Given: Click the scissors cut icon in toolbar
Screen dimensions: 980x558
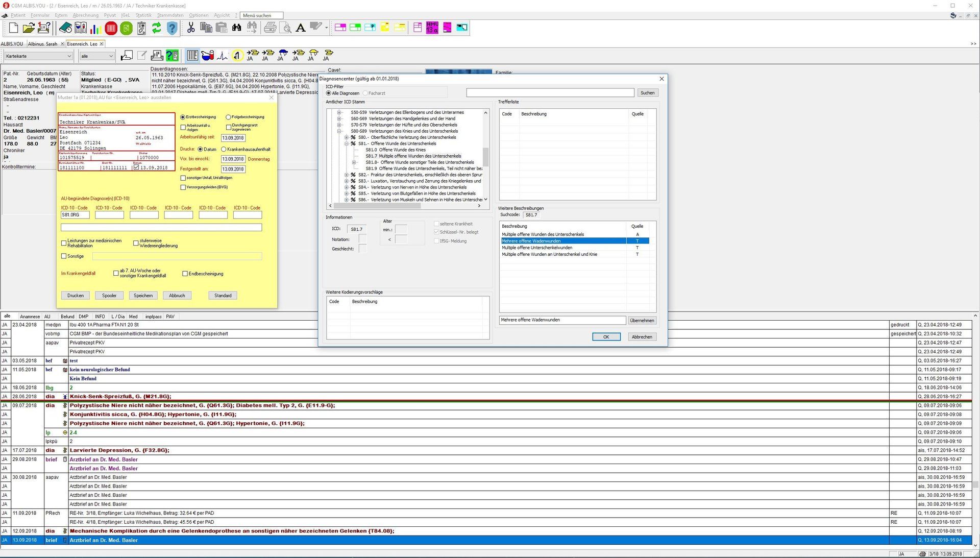Looking at the screenshot, I should (x=191, y=28).
